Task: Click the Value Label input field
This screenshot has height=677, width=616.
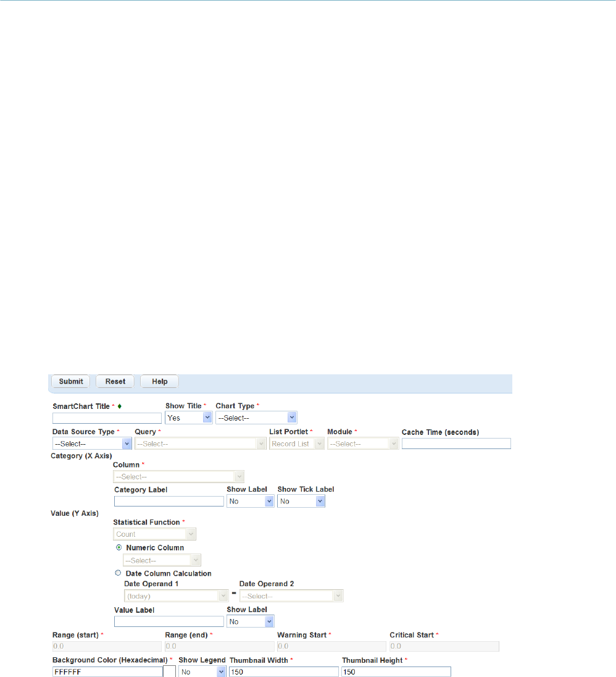Action: 169,622
